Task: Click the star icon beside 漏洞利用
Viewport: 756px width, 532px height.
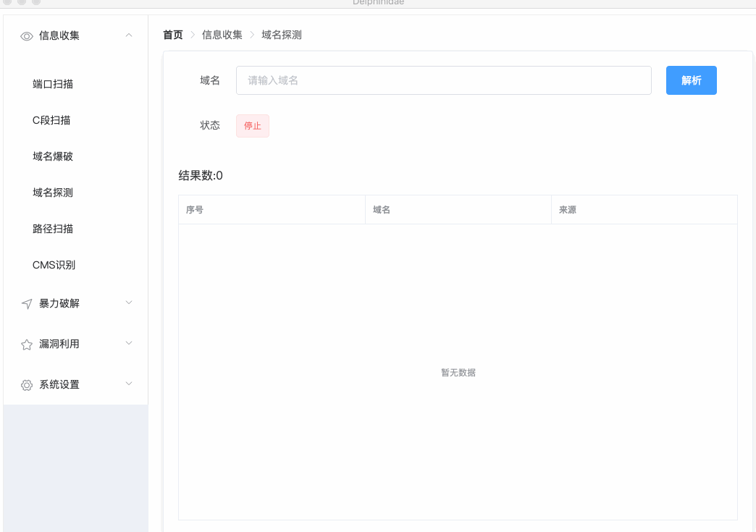Action: pos(27,345)
